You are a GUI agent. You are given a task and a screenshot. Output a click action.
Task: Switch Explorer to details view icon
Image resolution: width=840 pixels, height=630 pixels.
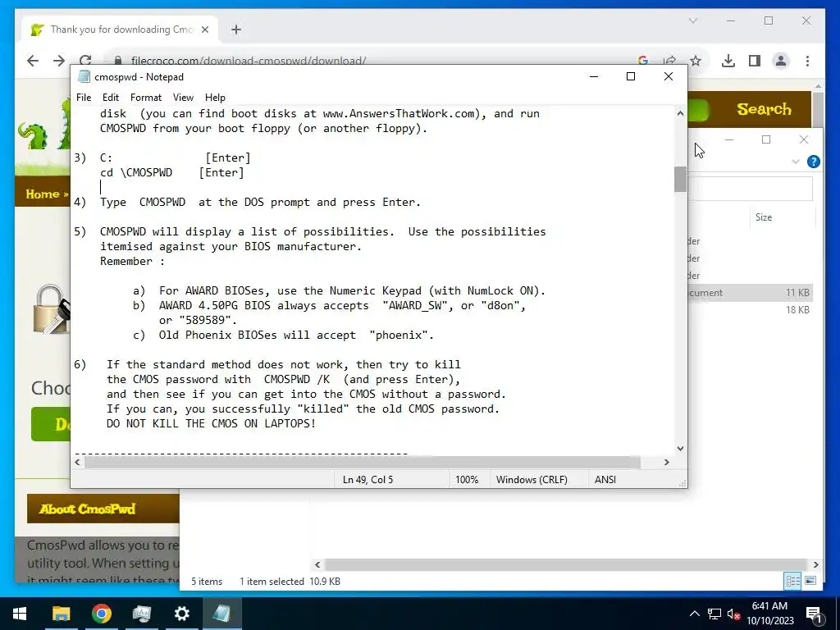click(792, 581)
